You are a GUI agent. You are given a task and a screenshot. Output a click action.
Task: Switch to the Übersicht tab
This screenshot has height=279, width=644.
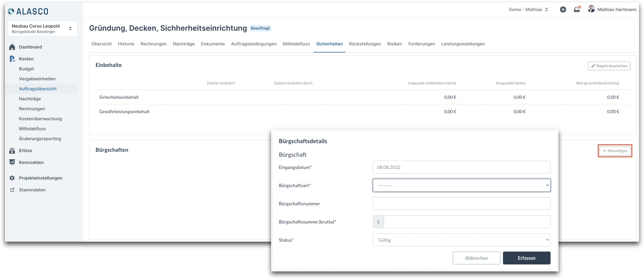click(x=102, y=44)
